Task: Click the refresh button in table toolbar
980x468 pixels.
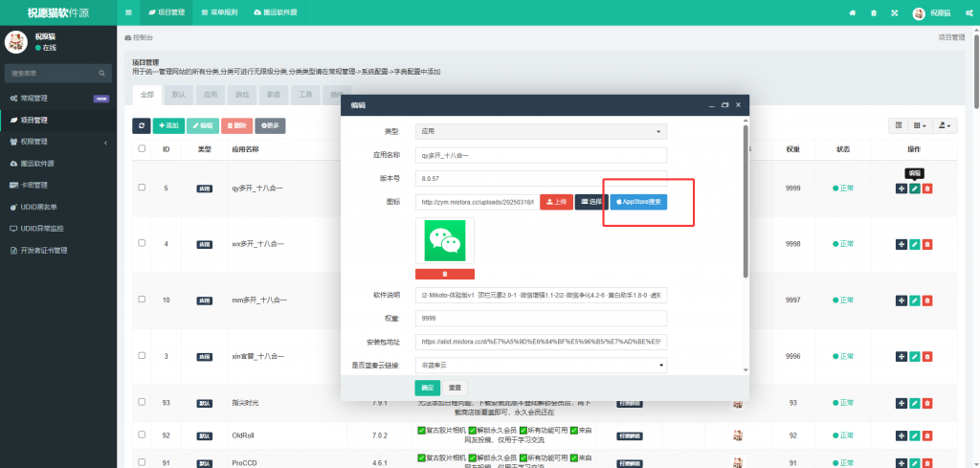Action: pyautogui.click(x=142, y=125)
